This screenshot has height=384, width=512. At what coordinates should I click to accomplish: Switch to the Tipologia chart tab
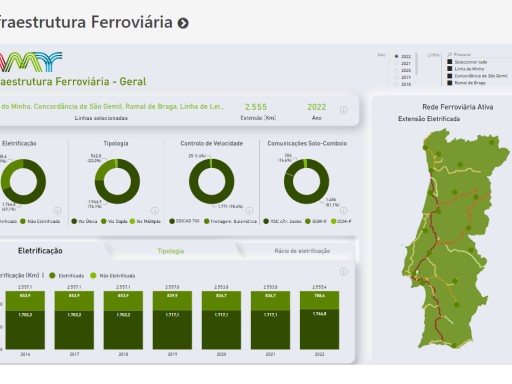[x=171, y=251]
